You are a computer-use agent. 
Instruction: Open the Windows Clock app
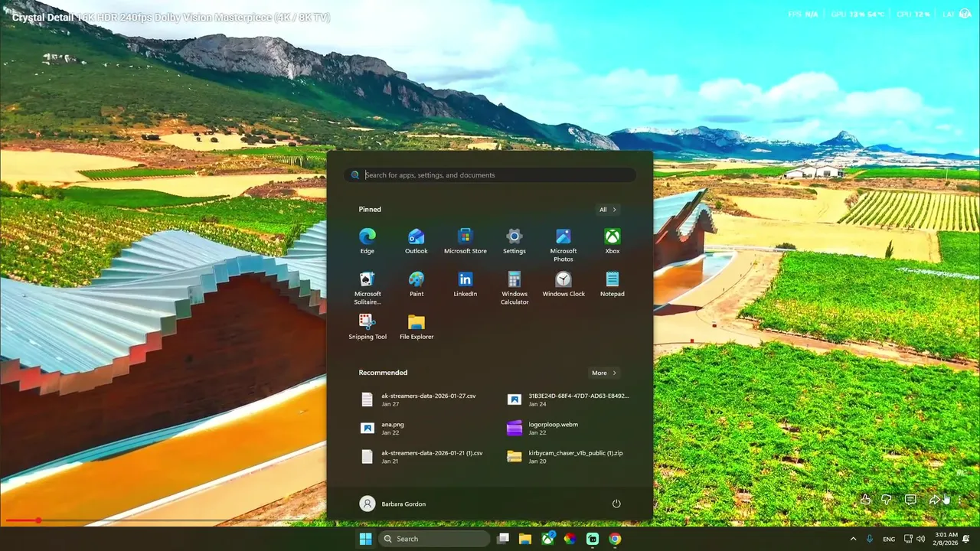tap(563, 284)
